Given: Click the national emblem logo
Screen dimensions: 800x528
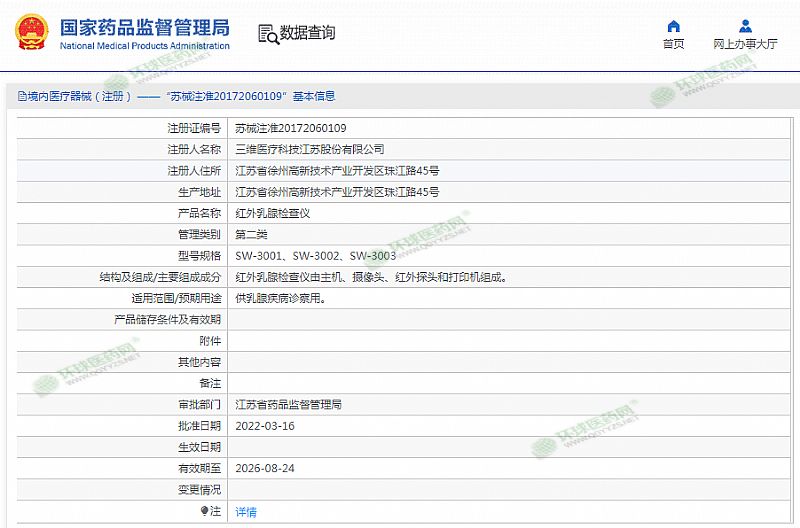Looking at the screenshot, I should (x=31, y=33).
